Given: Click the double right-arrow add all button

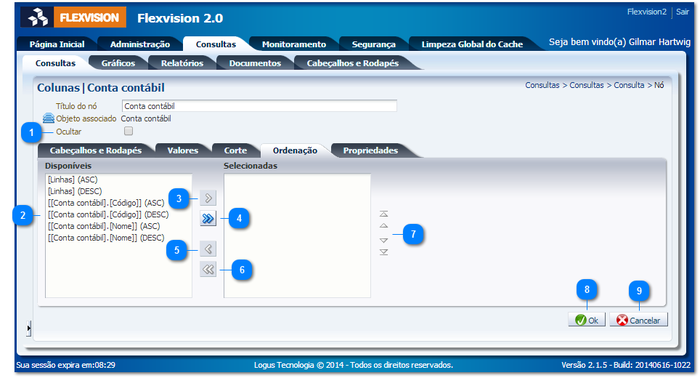Looking at the screenshot, I should click(x=208, y=218).
